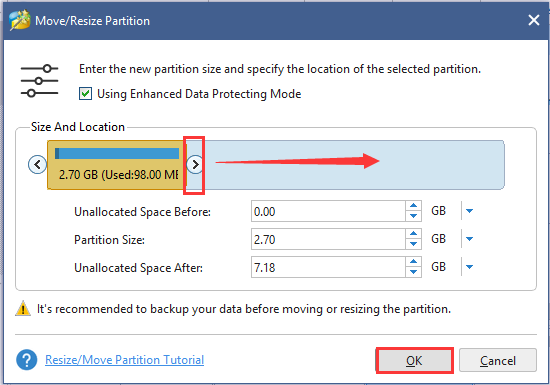Click the Cancel button
This screenshot has height=385, width=550.
[498, 360]
